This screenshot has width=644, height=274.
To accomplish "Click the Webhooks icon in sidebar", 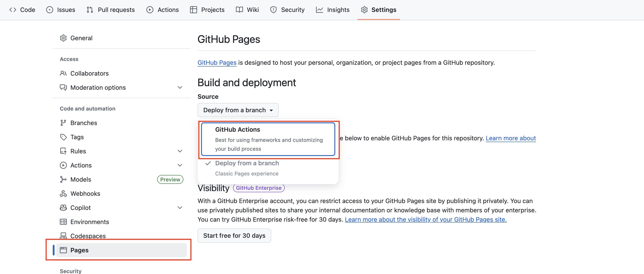I will click(63, 194).
